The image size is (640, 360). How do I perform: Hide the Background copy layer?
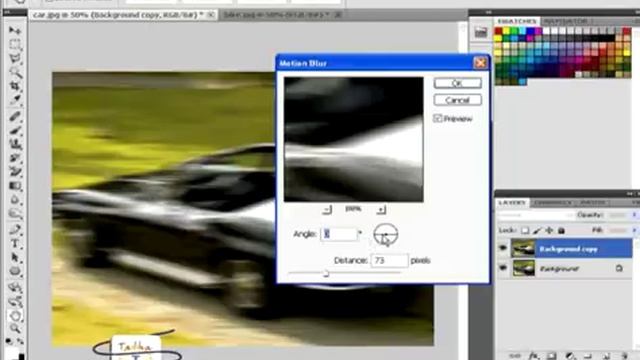[x=503, y=248]
